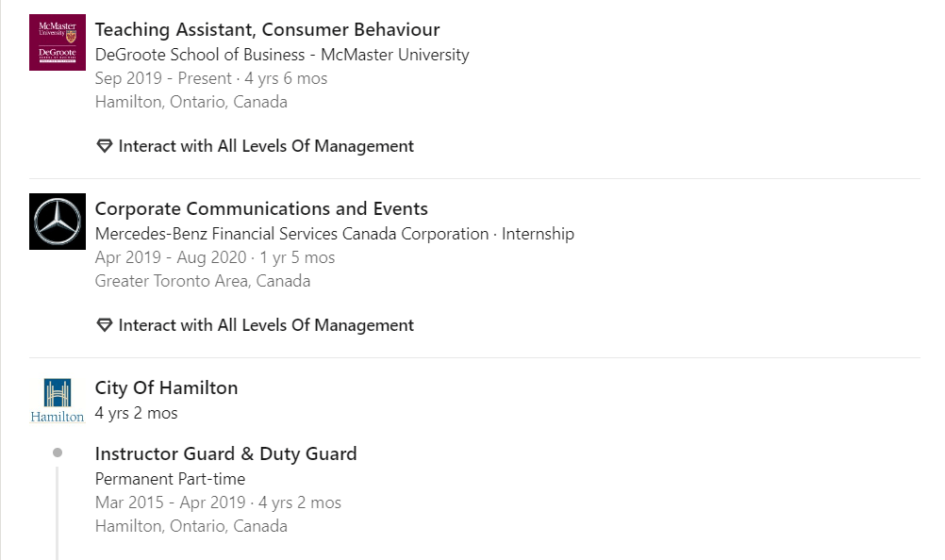945x560 pixels.
Task: Click first Interact with All Levels skill link
Action: pyautogui.click(x=266, y=146)
